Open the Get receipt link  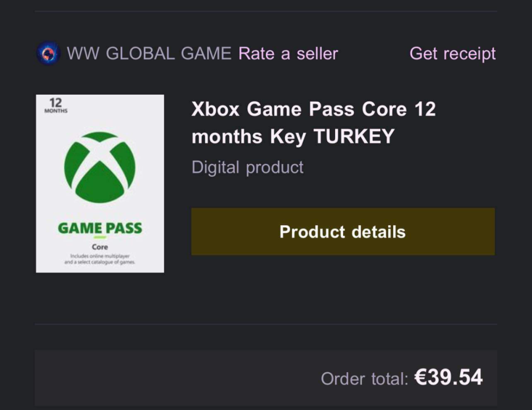452,53
